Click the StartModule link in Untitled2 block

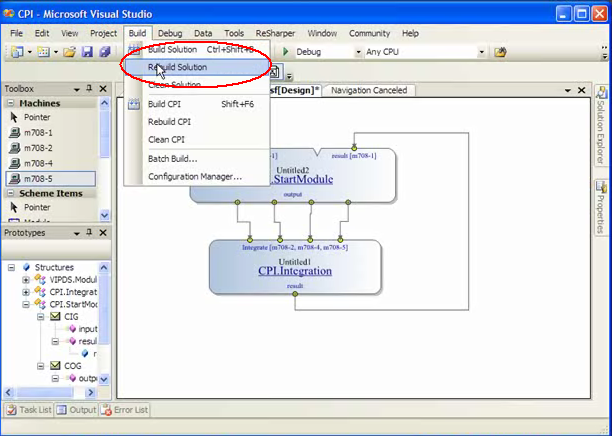point(301,180)
